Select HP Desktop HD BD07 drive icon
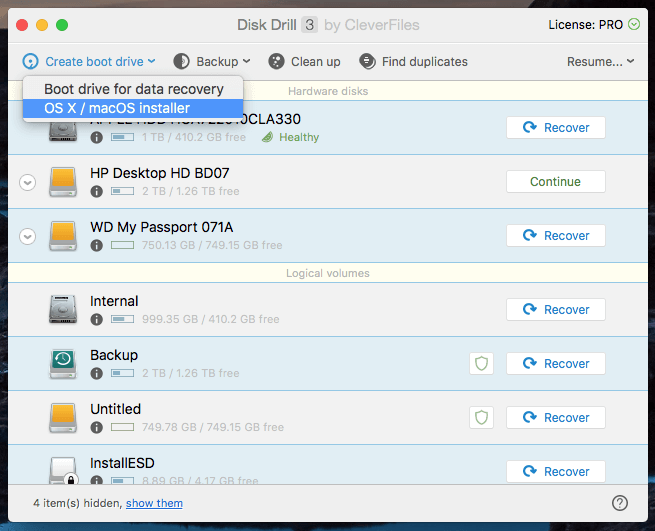This screenshot has height=531, width=655. coord(63,182)
